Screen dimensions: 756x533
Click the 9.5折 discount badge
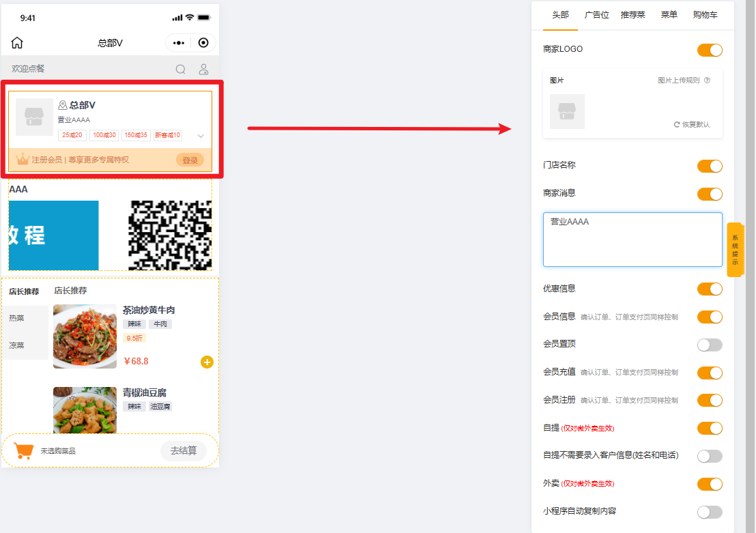134,338
